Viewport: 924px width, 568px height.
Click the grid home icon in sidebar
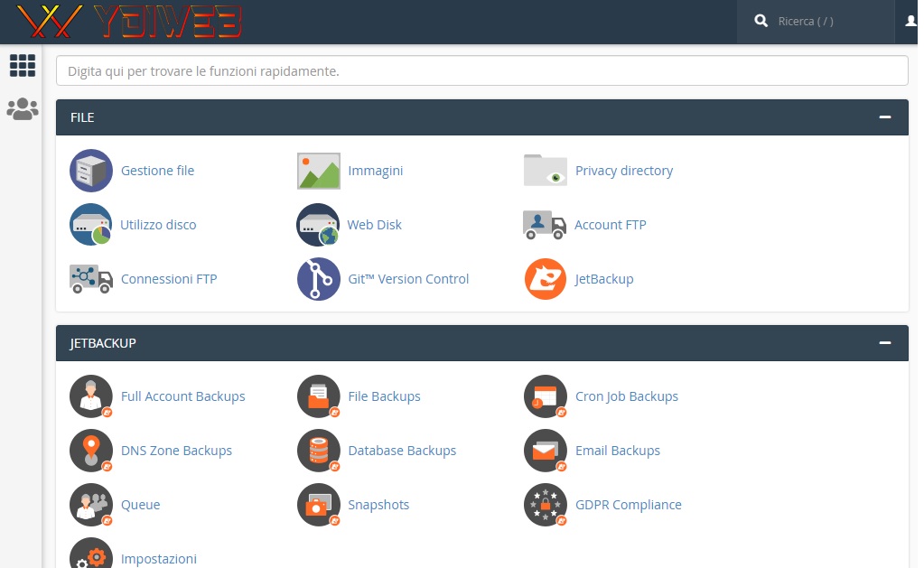coord(22,66)
